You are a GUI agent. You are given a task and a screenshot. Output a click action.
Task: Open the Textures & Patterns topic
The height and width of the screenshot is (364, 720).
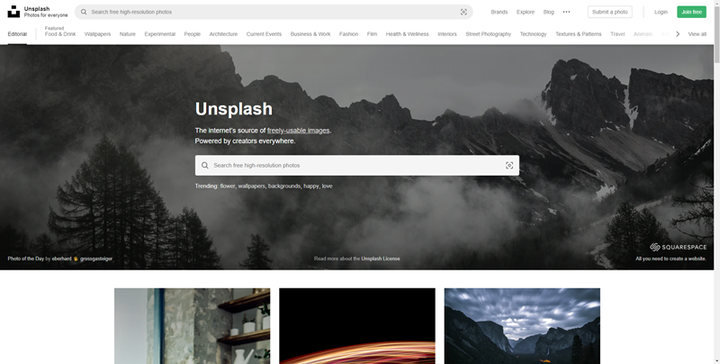pos(578,34)
